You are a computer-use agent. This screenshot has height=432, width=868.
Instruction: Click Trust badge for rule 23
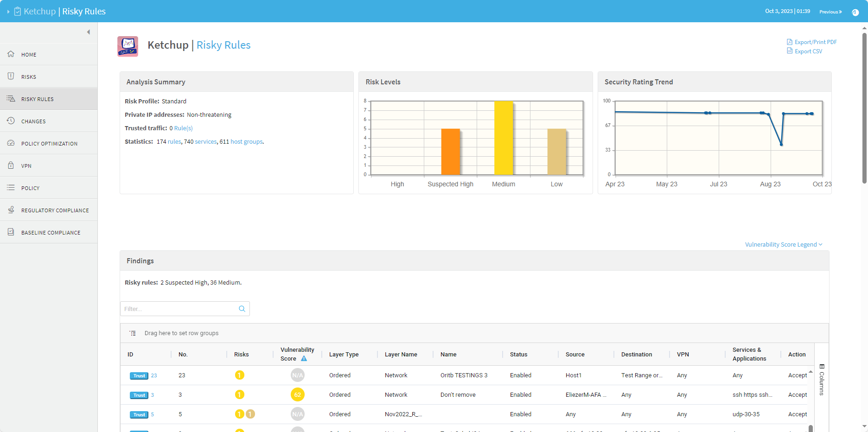click(139, 376)
